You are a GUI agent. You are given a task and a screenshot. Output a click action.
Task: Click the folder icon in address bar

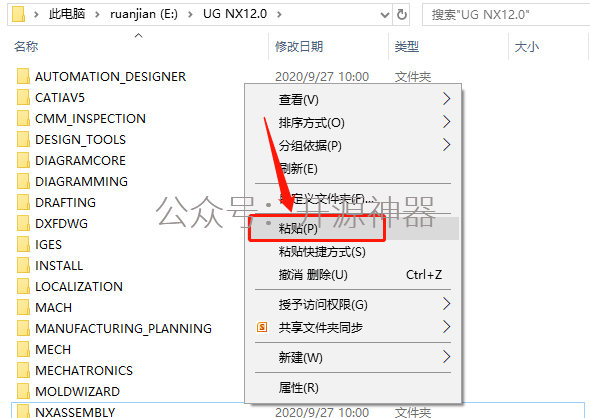[x=18, y=14]
